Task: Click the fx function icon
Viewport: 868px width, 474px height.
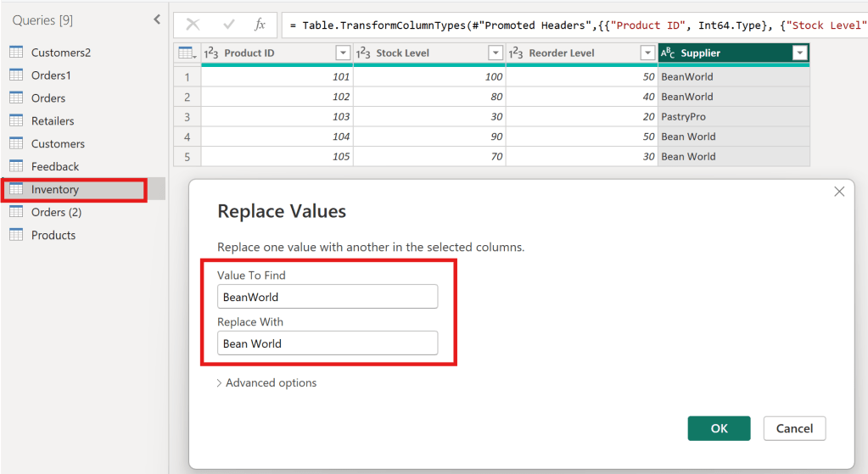Action: [260, 25]
